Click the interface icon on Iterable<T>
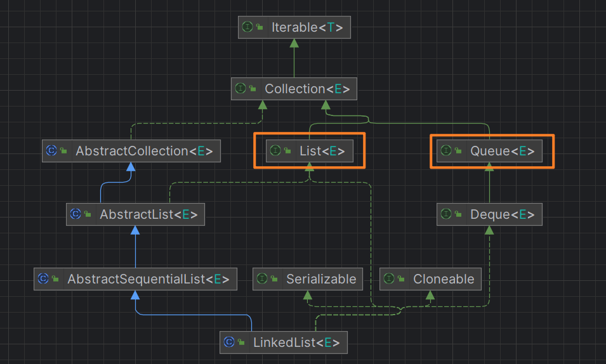 (x=247, y=27)
